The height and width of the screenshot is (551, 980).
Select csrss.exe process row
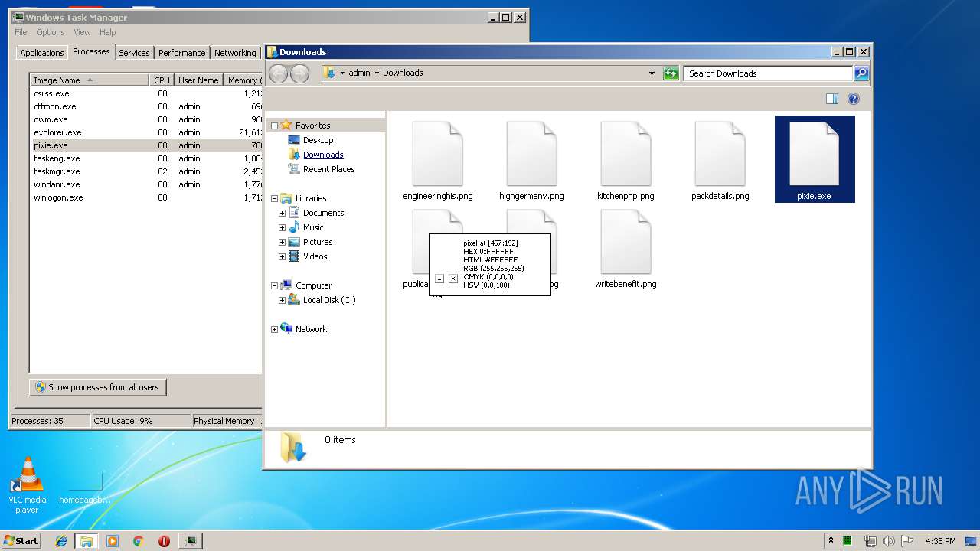(x=145, y=93)
